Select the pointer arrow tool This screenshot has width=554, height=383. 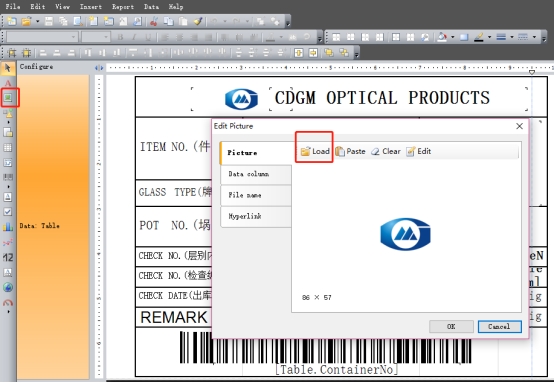(8, 68)
